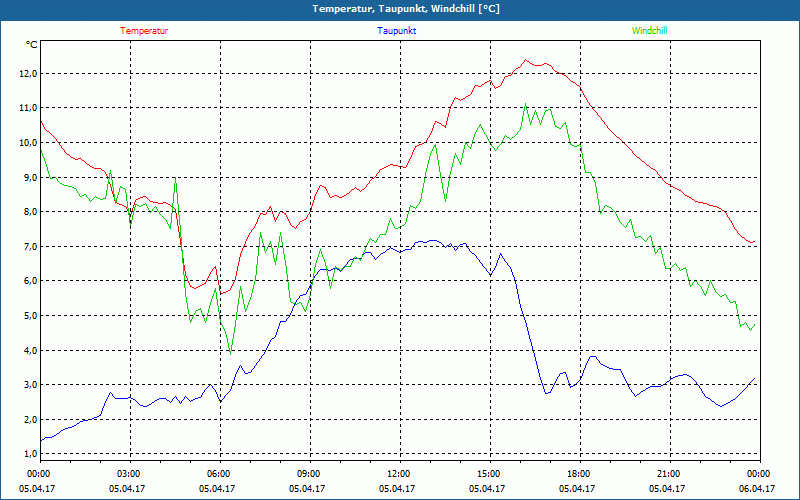
Task: Click the °C unit label on the axis
Action: click(31, 45)
